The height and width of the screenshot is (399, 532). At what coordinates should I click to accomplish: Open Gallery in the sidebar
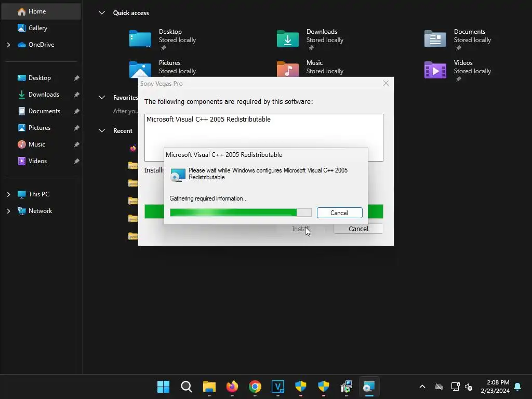click(37, 28)
